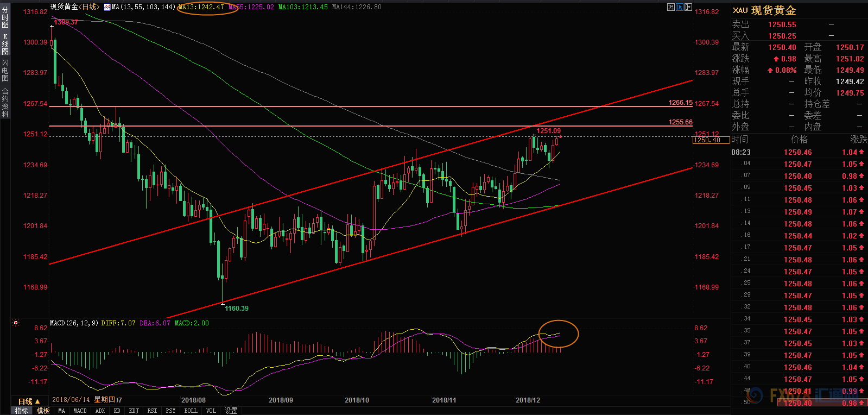
Task: Click the third chart tool icon with arrow
Action: (688, 7)
